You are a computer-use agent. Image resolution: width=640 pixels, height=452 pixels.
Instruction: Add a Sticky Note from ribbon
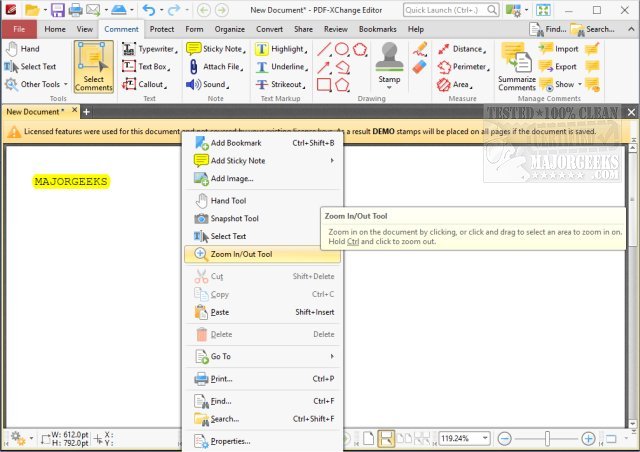pos(216,49)
